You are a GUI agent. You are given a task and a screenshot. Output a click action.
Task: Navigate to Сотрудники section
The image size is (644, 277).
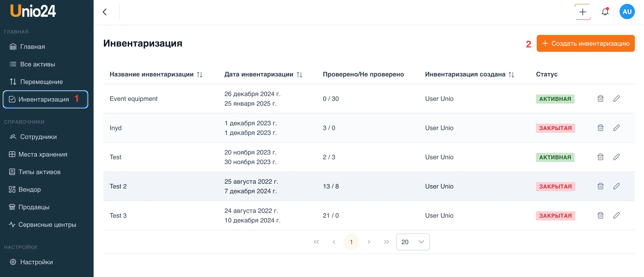click(38, 137)
